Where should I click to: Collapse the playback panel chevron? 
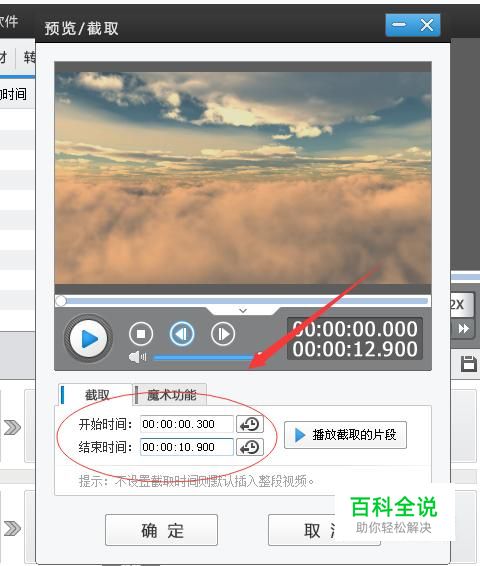(243, 310)
